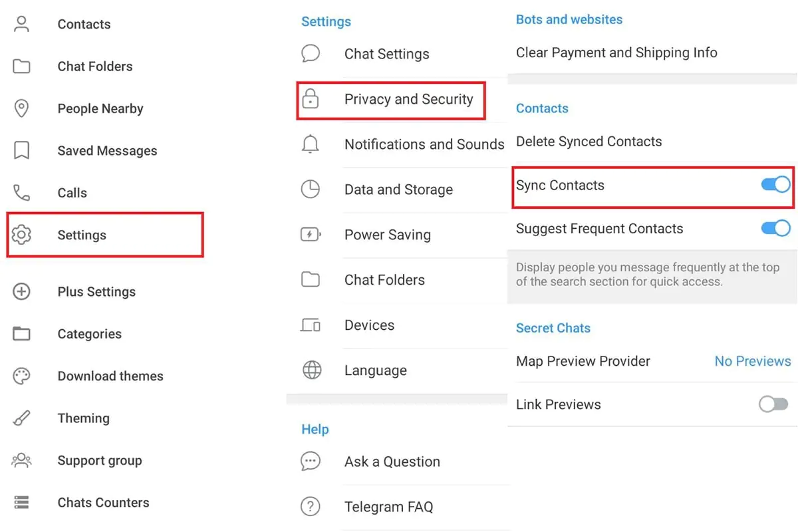Change Map Preview Provider from No Previews
The height and width of the screenshot is (532, 798).
click(753, 361)
